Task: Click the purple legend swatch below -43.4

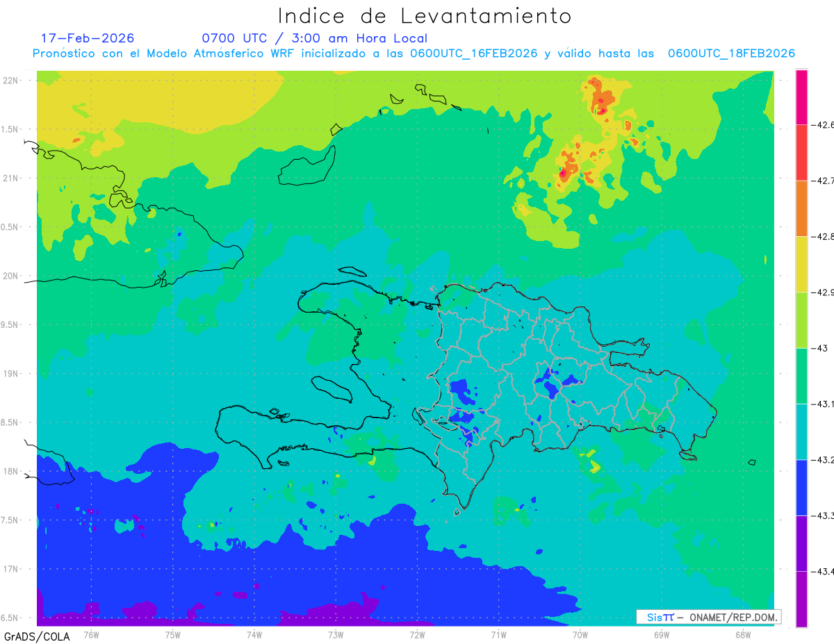Action: click(x=801, y=599)
